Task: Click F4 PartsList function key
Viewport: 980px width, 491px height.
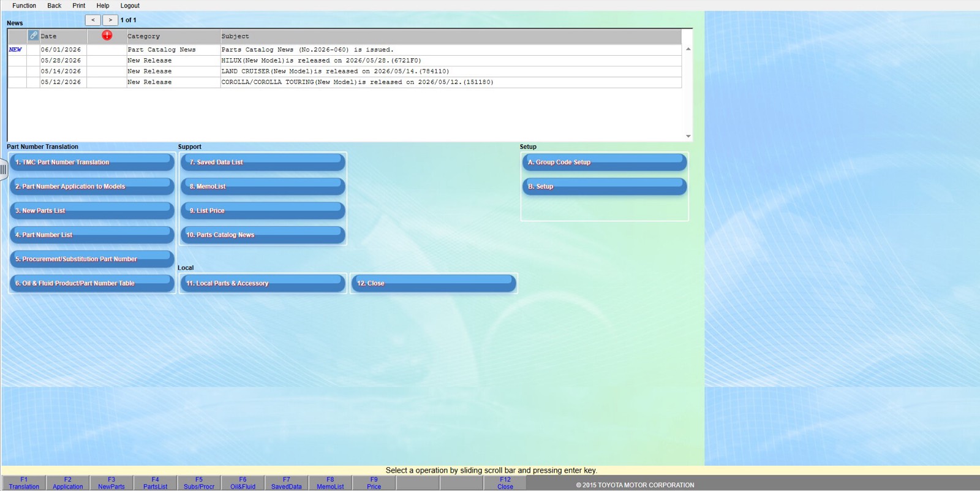Action: tap(155, 483)
